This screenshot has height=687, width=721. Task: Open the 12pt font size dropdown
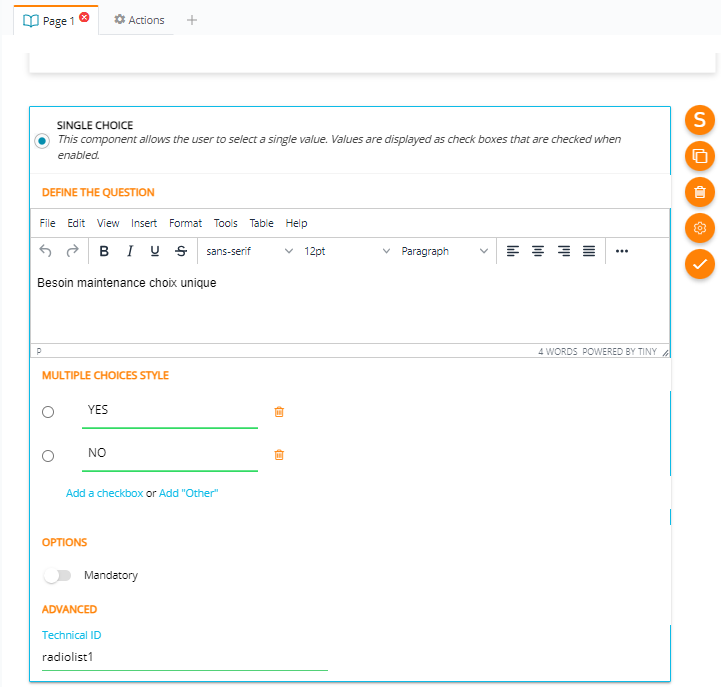[346, 251]
